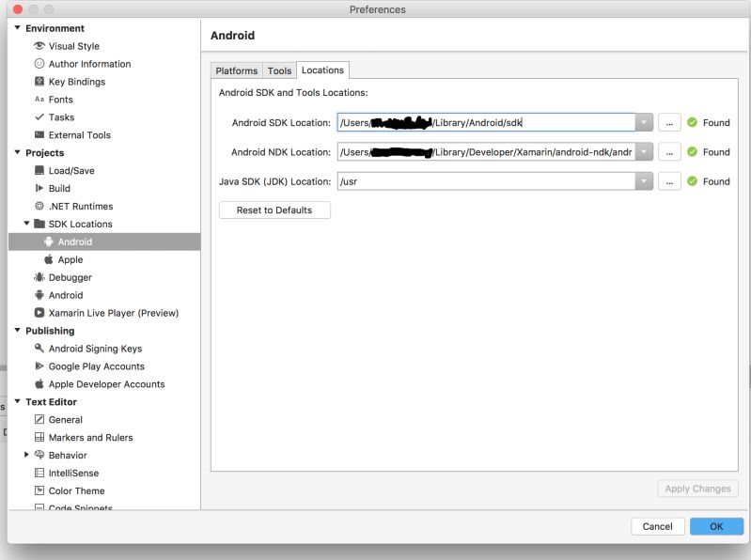Click the Cancel button
Image resolution: width=751 pixels, height=560 pixels.
point(658,526)
